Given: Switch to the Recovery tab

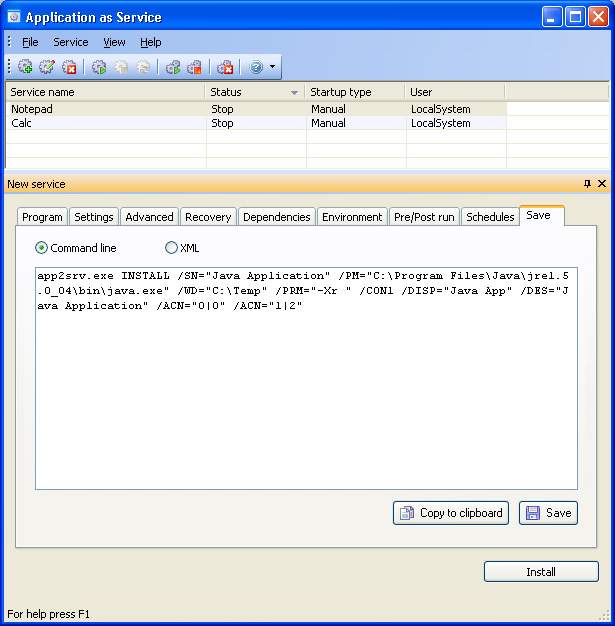Looking at the screenshot, I should click(x=208, y=217).
